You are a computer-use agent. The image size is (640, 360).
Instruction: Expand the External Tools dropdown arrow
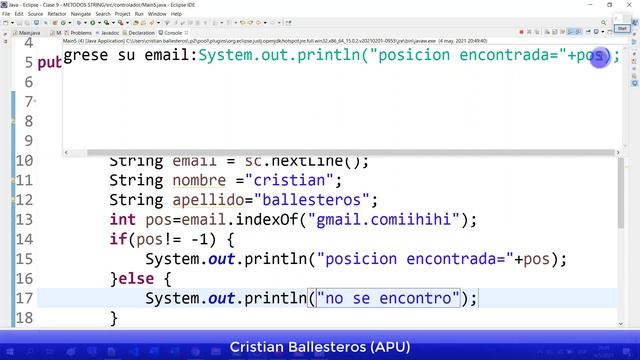pyautogui.click(x=127, y=23)
